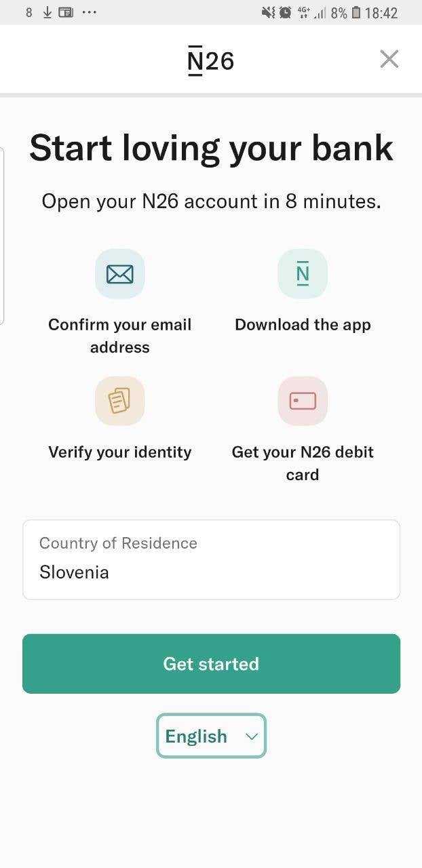Open the English language dropdown
The image size is (422, 868).
(211, 736)
